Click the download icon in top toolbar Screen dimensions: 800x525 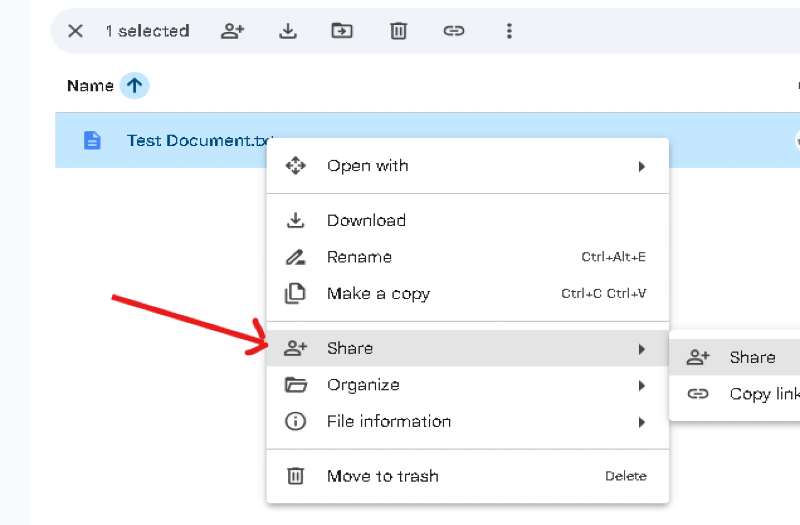pos(288,31)
